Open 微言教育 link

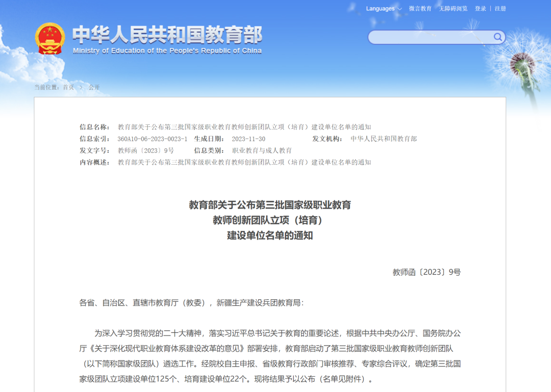420,9
